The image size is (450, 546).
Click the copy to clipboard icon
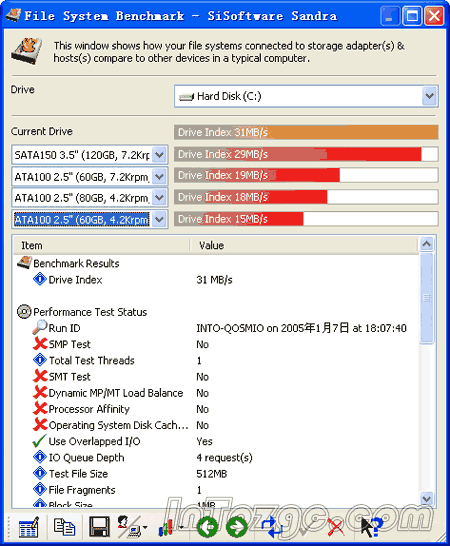coord(64,526)
